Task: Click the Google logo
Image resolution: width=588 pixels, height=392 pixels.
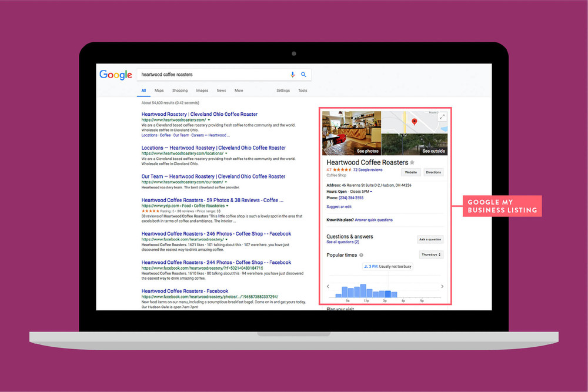Action: click(x=115, y=75)
